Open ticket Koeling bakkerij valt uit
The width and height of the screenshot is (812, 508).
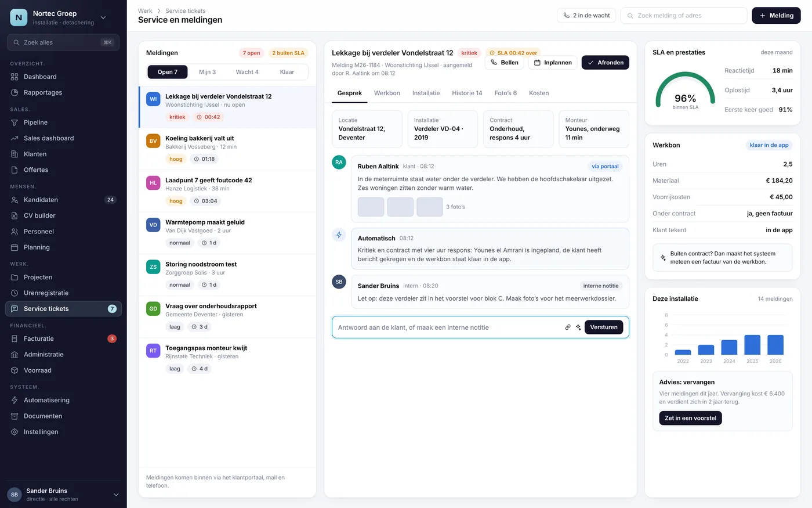227,149
